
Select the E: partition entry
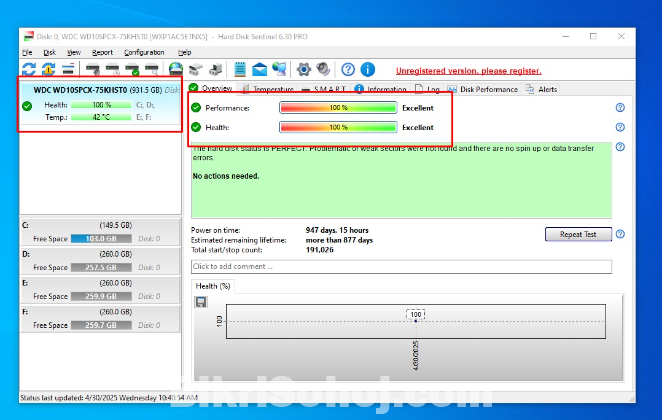click(100, 290)
